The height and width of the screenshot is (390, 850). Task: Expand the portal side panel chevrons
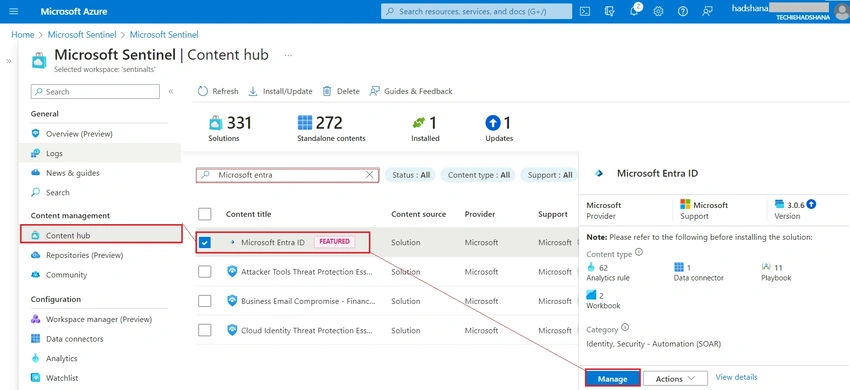pyautogui.click(x=9, y=61)
